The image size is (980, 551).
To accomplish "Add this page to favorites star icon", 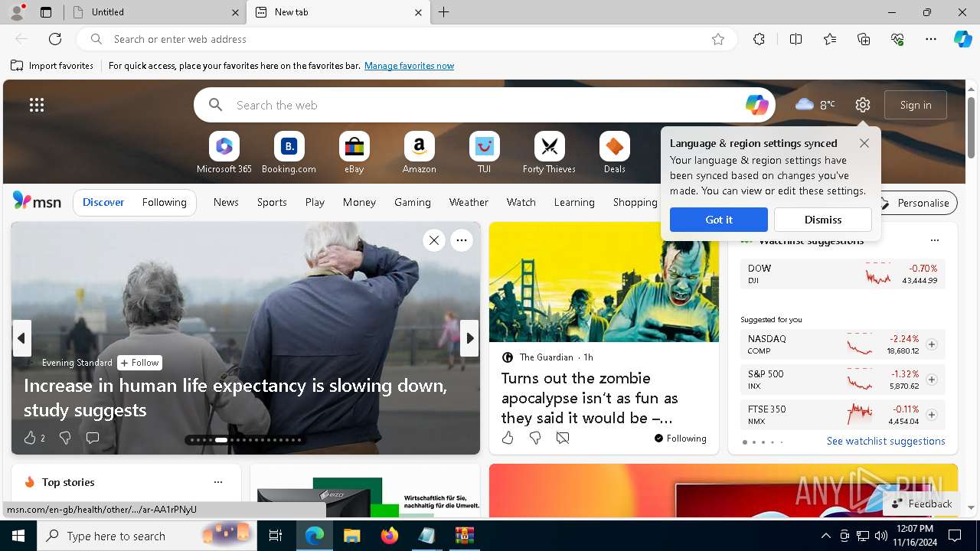I will point(718,39).
